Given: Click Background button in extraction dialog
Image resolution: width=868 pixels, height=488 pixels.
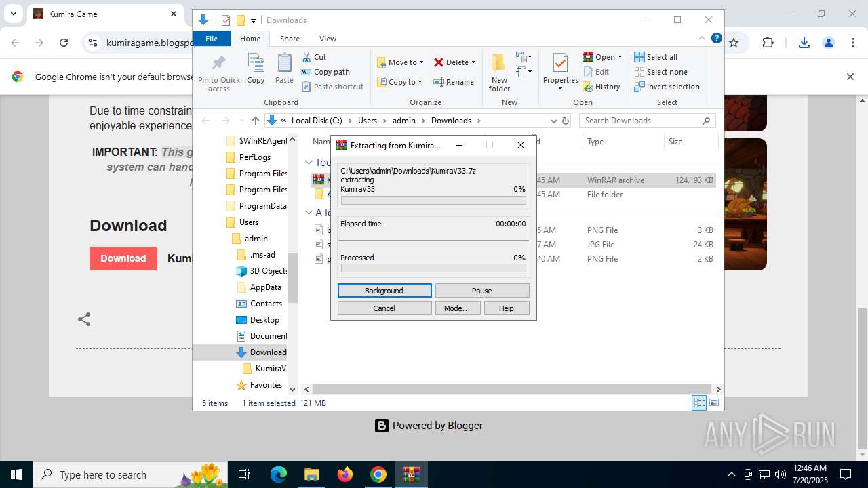Looking at the screenshot, I should (384, 291).
